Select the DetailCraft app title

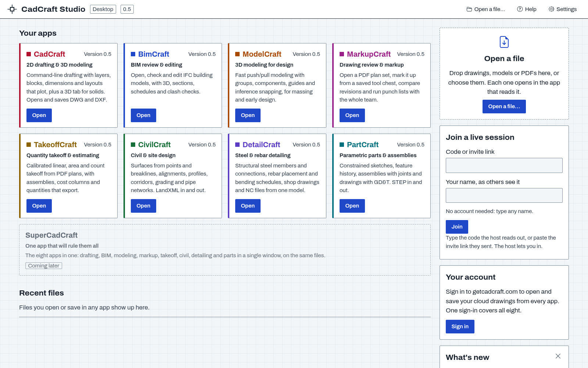point(261,145)
